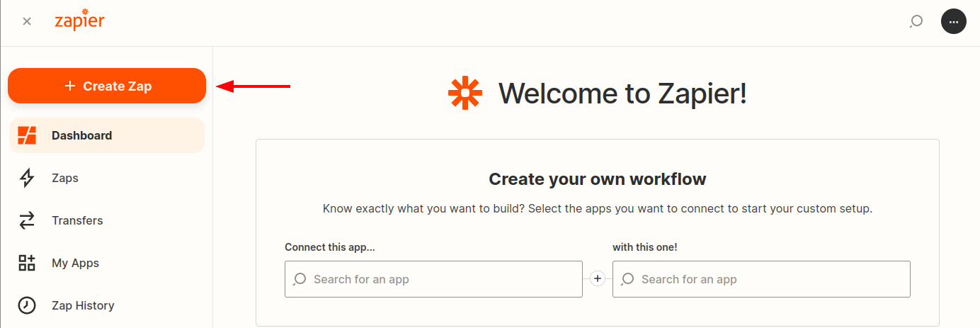Click the magnifier in first app field
The width and height of the screenshot is (980, 328).
pyautogui.click(x=300, y=279)
